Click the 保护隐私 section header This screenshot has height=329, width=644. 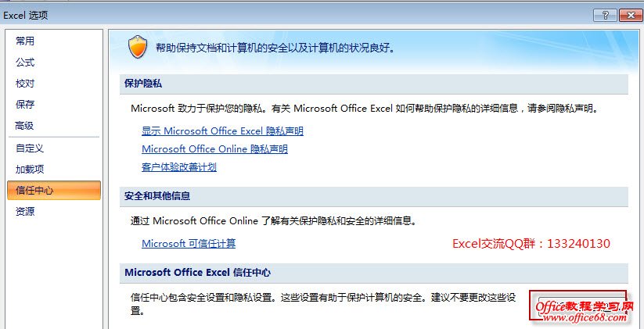click(143, 84)
